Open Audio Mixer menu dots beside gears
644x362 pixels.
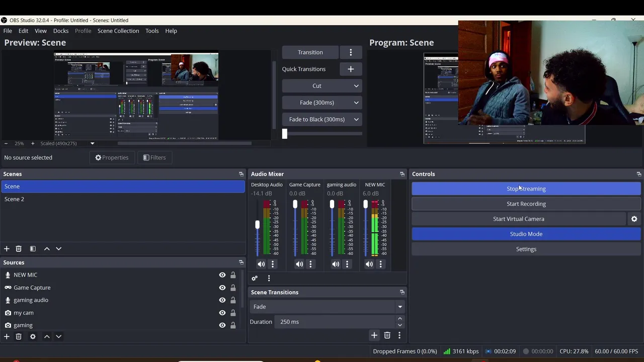269,278
